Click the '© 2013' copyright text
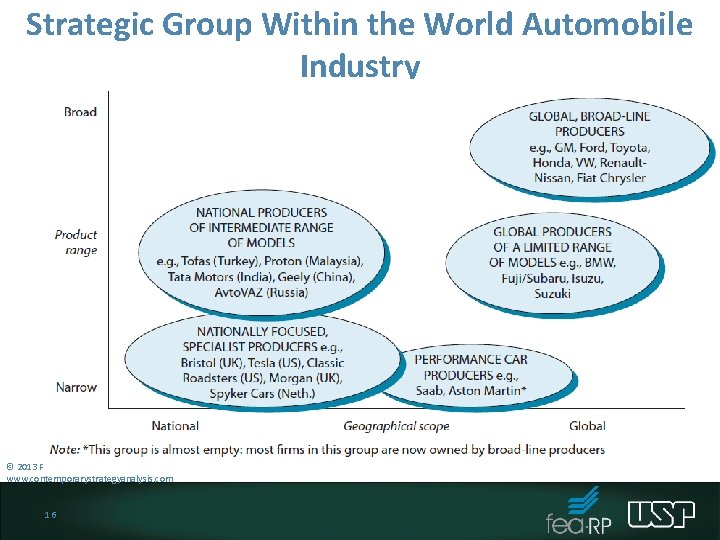The width and height of the screenshot is (720, 540). pos(25,467)
